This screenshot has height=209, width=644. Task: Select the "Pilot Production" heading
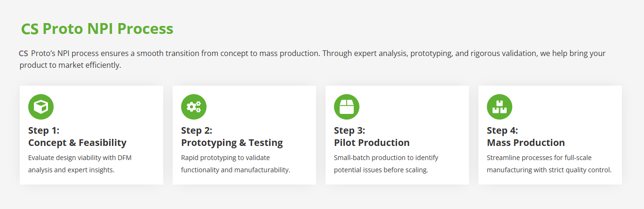pos(372,143)
